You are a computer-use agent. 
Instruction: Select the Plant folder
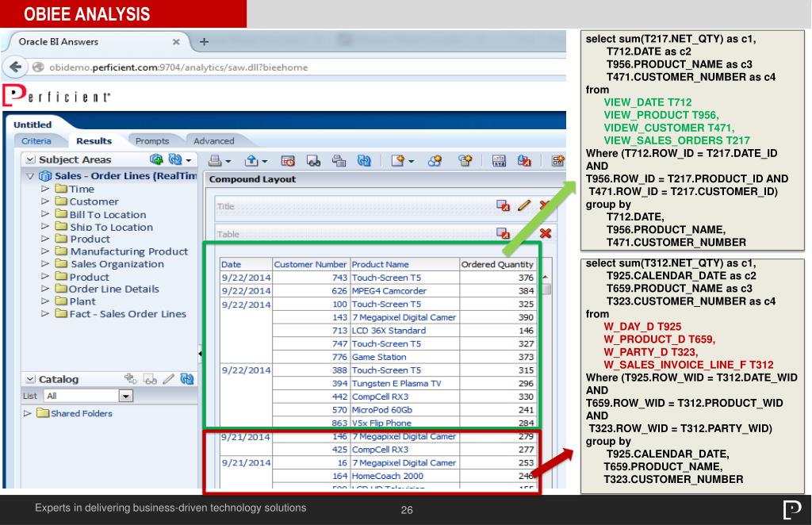click(x=82, y=301)
